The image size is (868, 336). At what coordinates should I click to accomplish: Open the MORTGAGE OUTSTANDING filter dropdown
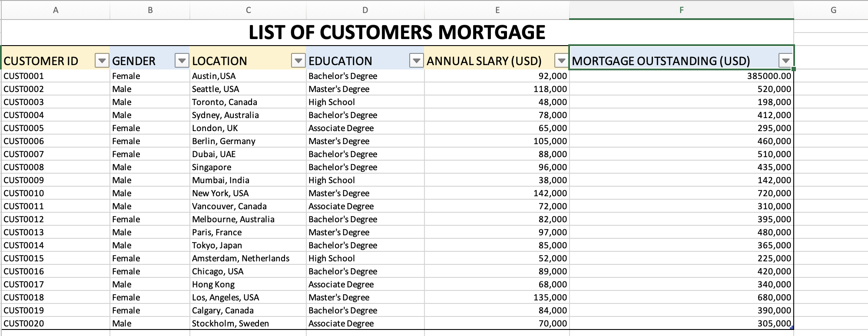click(785, 61)
